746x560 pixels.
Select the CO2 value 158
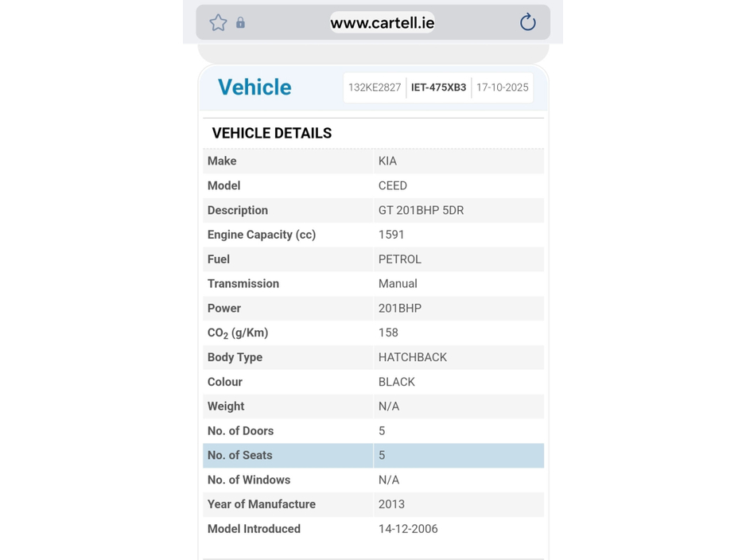point(388,332)
